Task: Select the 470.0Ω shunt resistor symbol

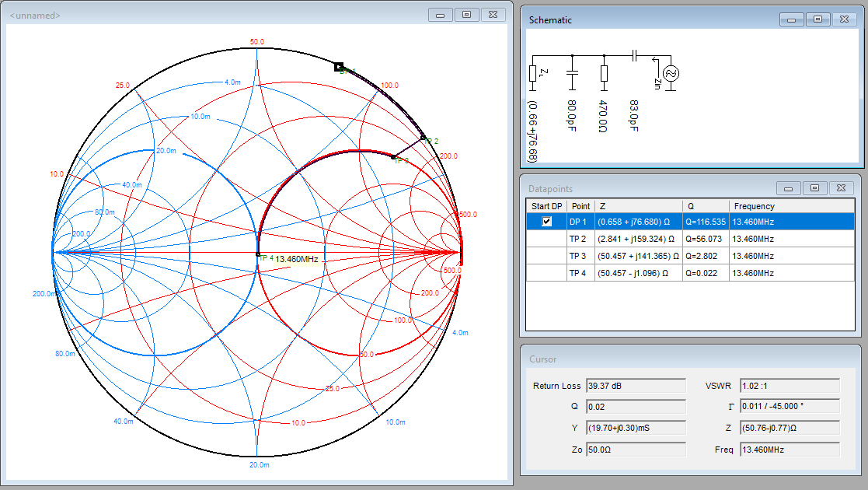Action: [604, 73]
